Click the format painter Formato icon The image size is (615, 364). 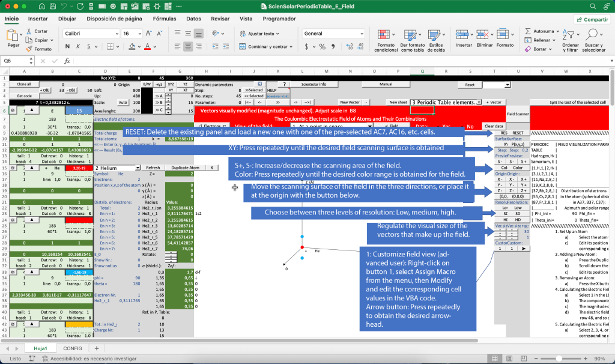coord(29,49)
